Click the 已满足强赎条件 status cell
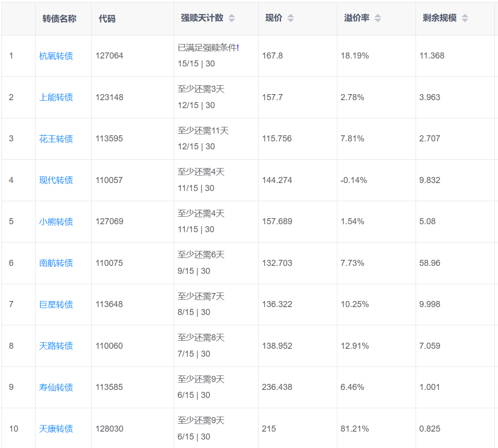498x448 pixels. [x=208, y=48]
